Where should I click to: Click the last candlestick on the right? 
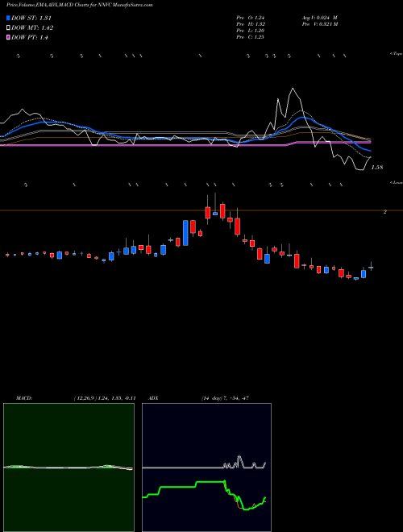tap(371, 268)
